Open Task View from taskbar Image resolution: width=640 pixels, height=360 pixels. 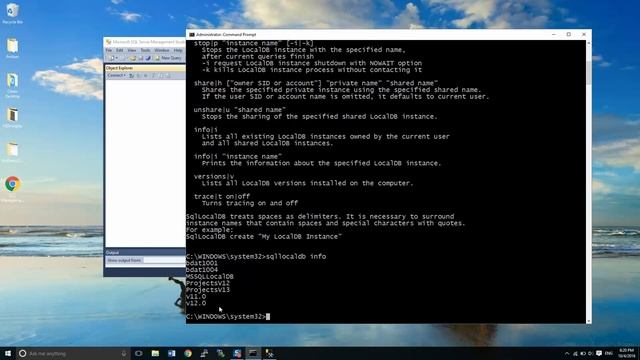tap(139, 353)
